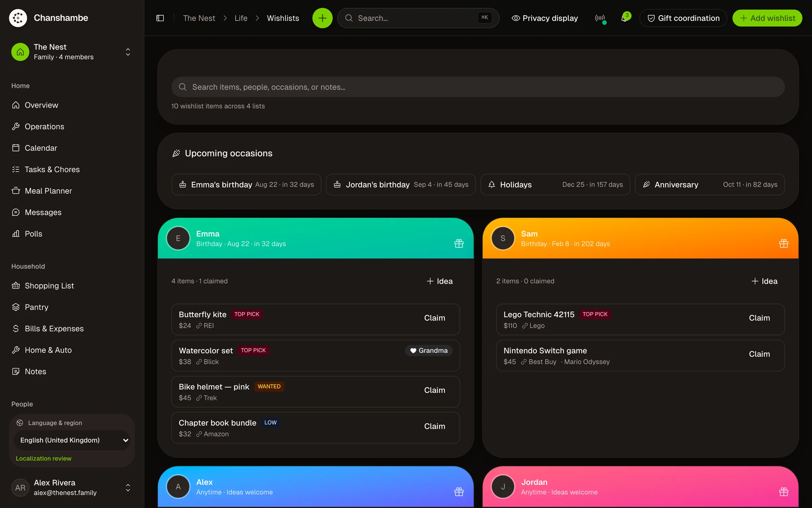The width and height of the screenshot is (812, 508).
Task: Open Tasks & Chores
Action: pyautogui.click(x=72, y=169)
